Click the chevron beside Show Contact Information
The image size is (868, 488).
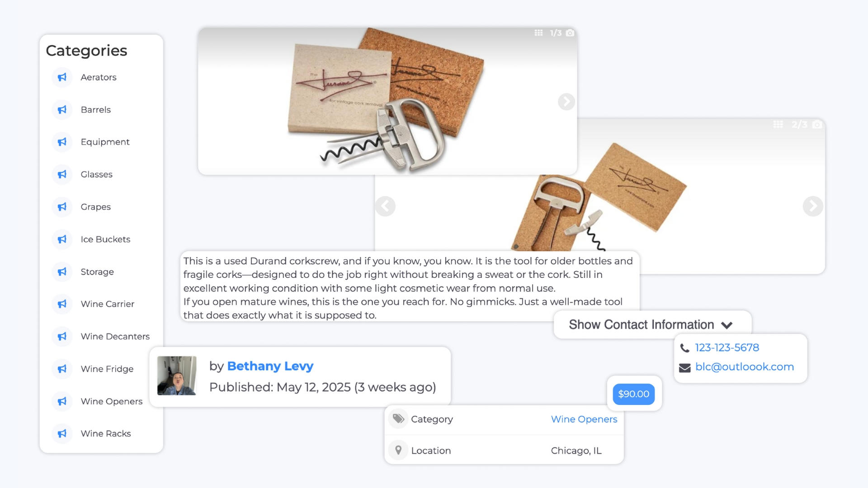click(726, 325)
